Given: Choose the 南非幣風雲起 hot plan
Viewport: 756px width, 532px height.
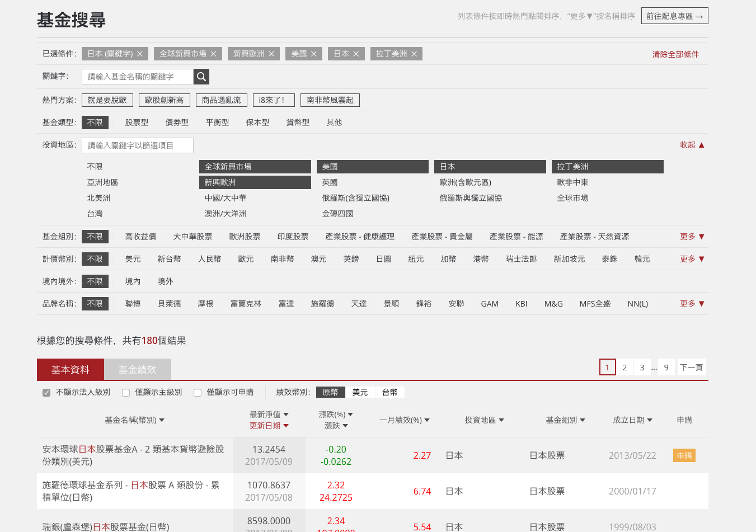Looking at the screenshot, I should [330, 100].
